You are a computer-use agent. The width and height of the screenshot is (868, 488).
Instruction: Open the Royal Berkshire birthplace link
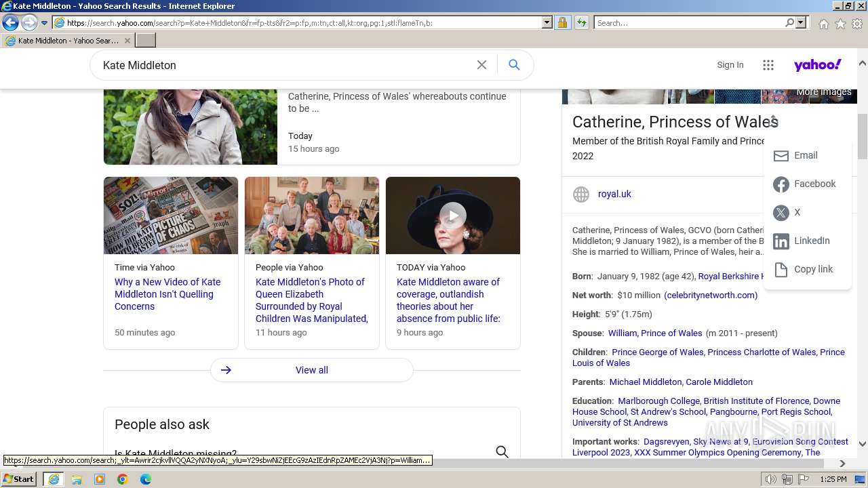(731, 276)
